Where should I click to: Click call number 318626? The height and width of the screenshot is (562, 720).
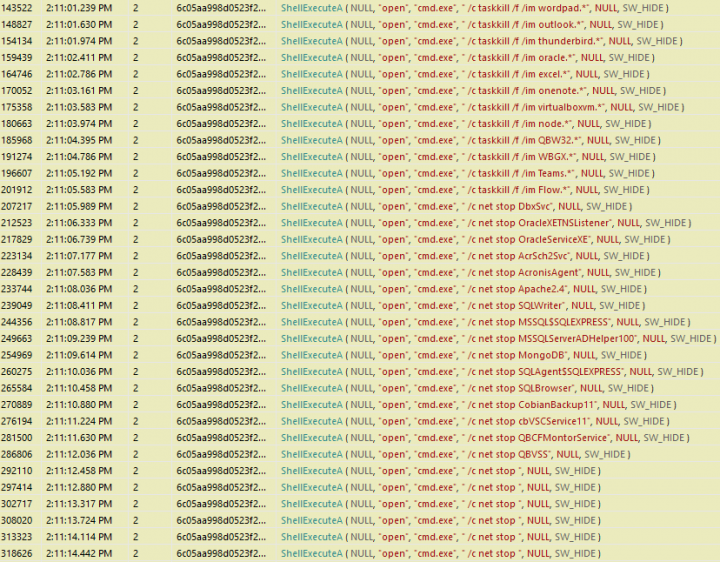click(17, 553)
